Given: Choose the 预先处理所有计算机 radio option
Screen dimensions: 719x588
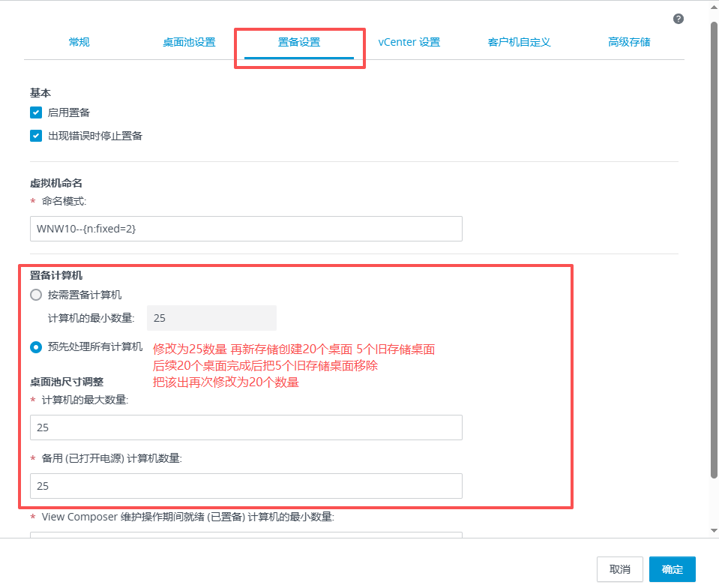Looking at the screenshot, I should pyautogui.click(x=36, y=346).
